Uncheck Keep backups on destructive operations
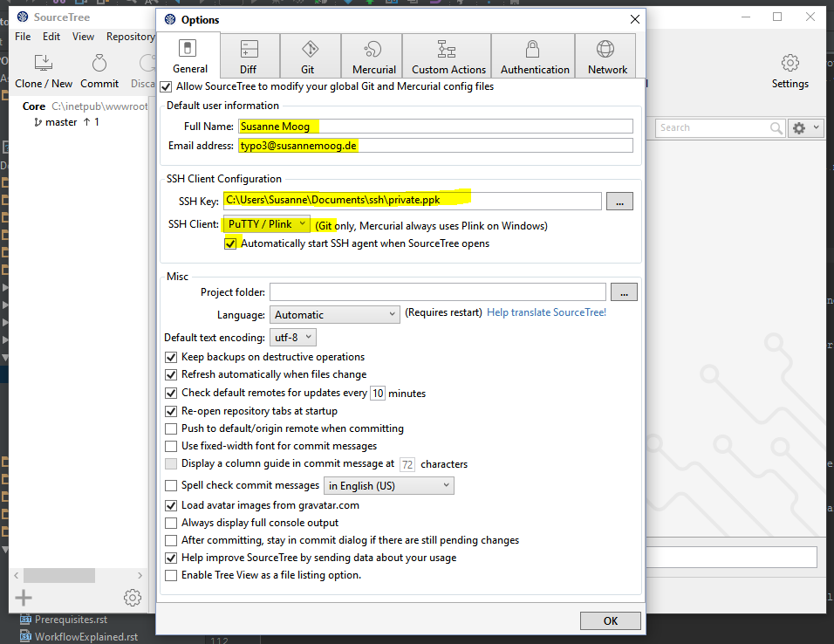This screenshot has width=834, height=644. (x=171, y=357)
